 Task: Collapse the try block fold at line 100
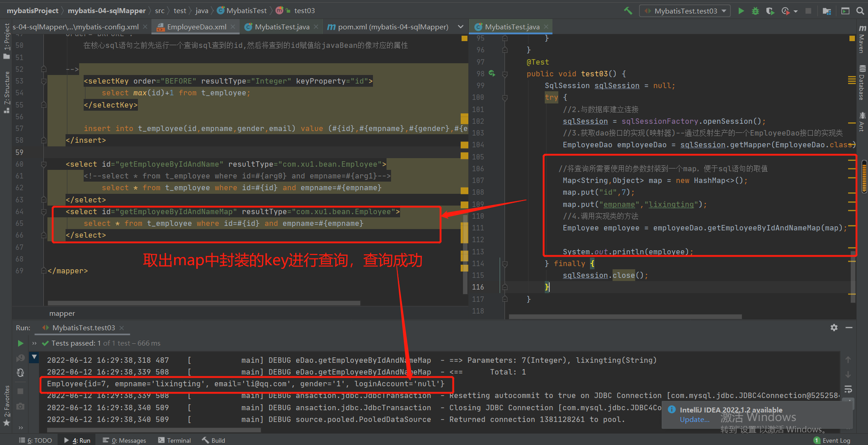point(505,98)
